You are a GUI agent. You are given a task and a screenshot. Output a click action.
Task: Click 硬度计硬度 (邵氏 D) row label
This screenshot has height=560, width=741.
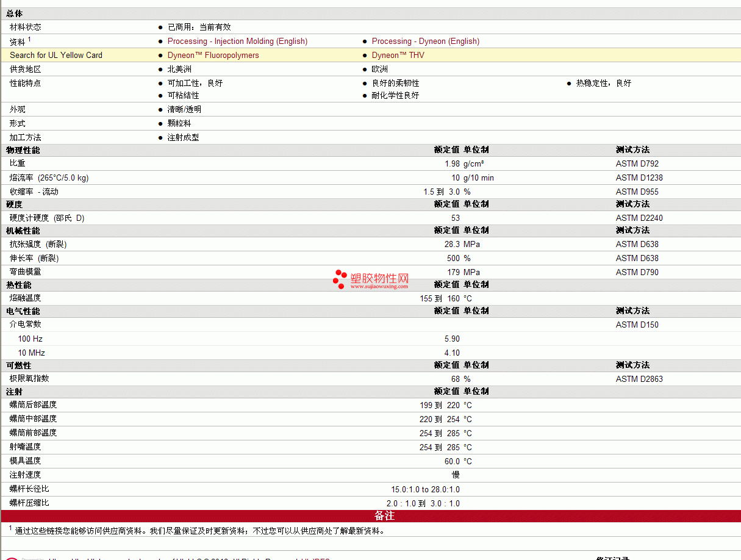pyautogui.click(x=47, y=218)
